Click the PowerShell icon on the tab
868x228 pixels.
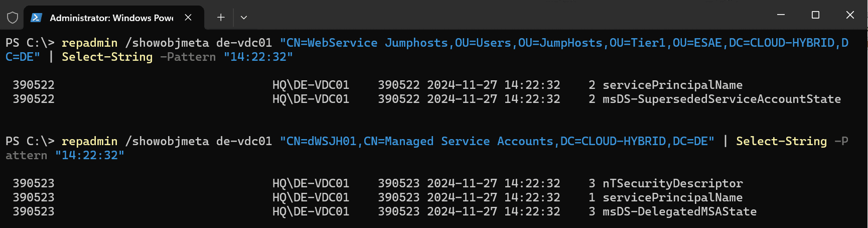pyautogui.click(x=36, y=18)
